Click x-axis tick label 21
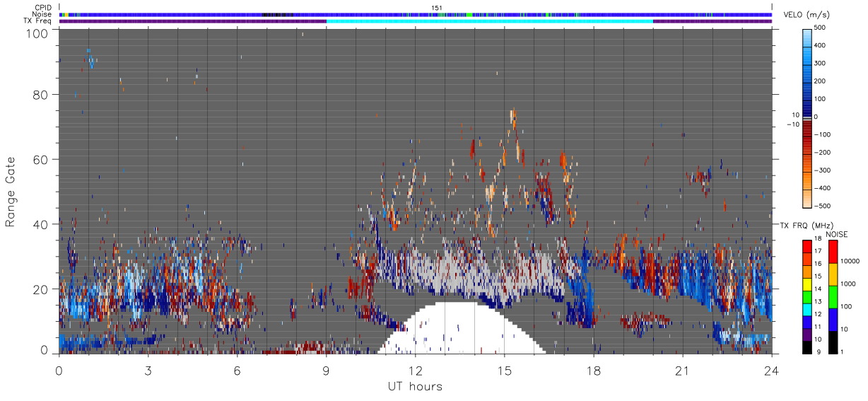868x401 pixels. (x=683, y=370)
